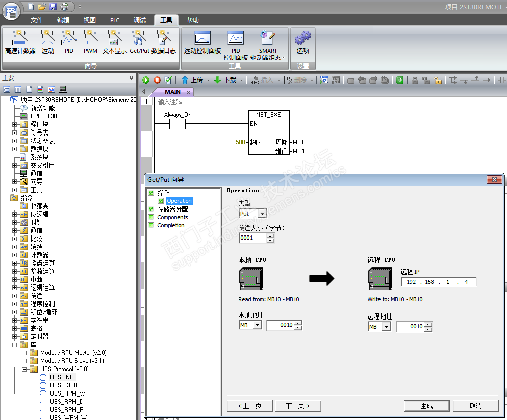Toggle the Completion checkbox
507x420 pixels.
click(x=151, y=225)
